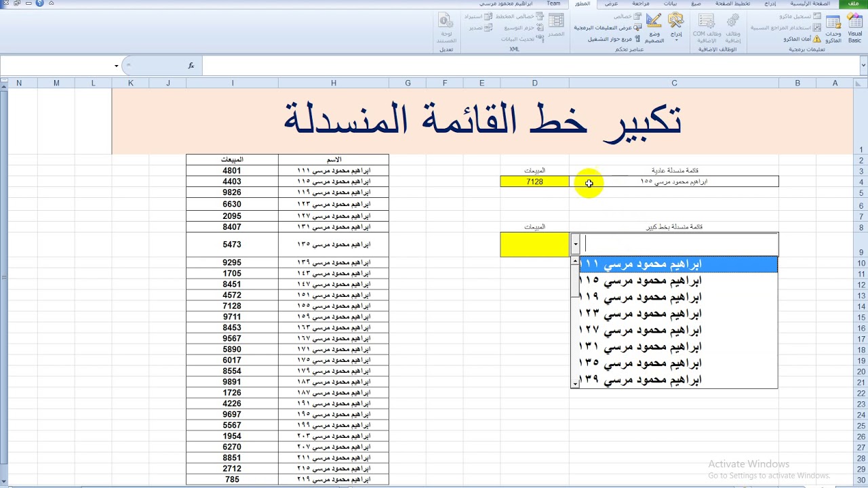868x488 pixels.
Task: Open the Macros list (وحدات الماكرو)
Action: click(833, 27)
